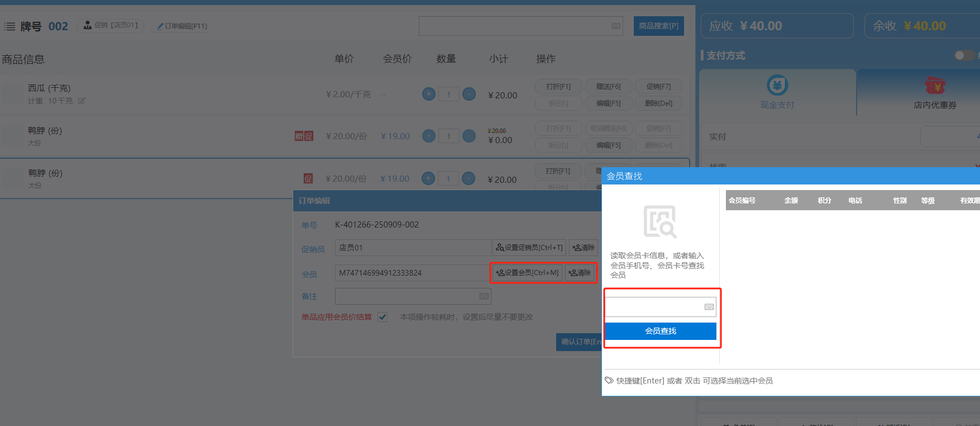Click 会员编号 column header in results table
Viewport: 980px width, 426px height.
[x=742, y=201]
